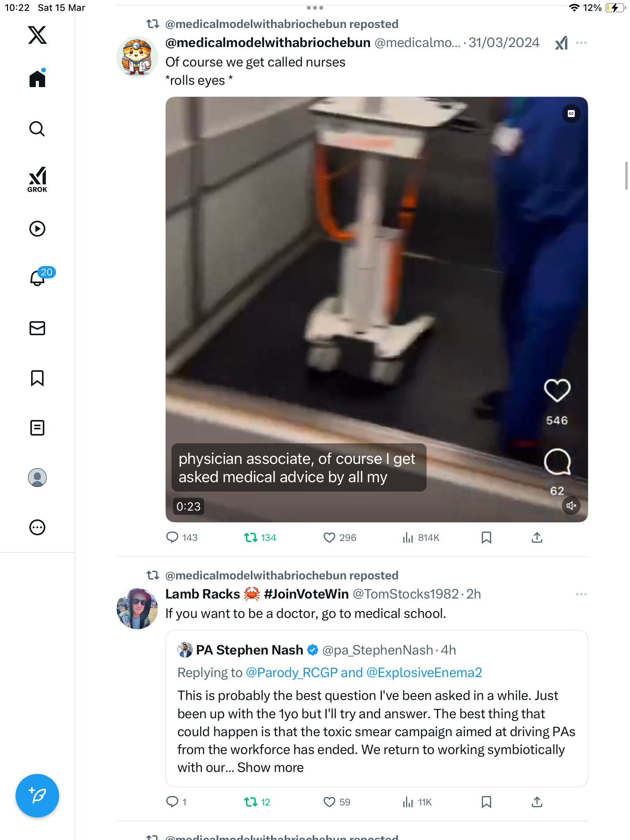Expand Show more in quoted post
This screenshot has height=840, width=630.
pyautogui.click(x=270, y=768)
